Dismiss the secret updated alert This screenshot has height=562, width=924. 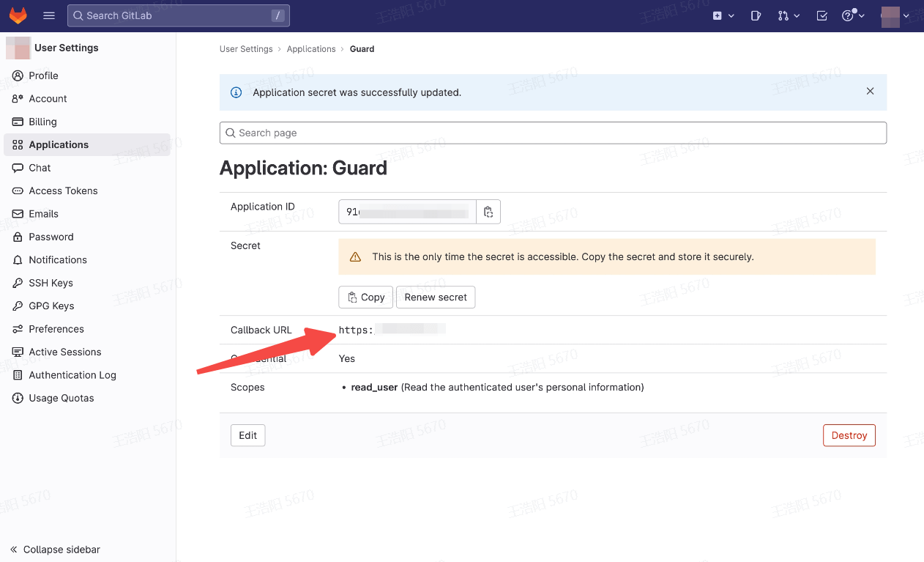870,92
